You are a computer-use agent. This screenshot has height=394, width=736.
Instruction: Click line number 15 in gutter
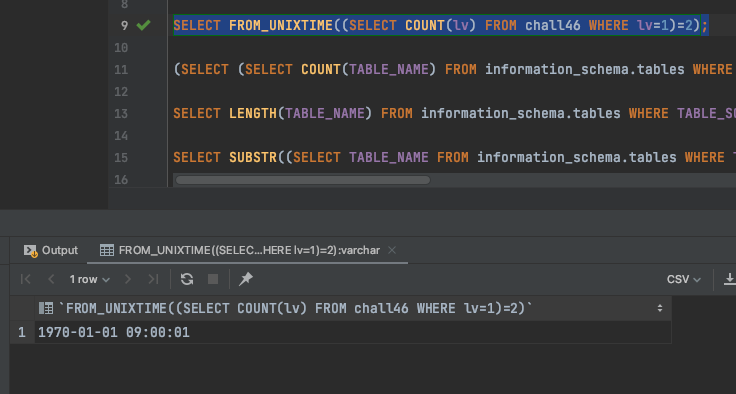click(x=121, y=158)
